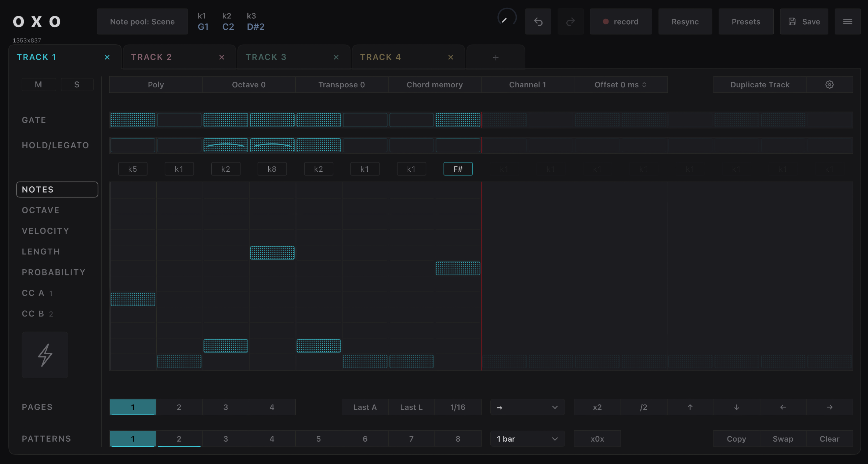
Task: Click the undo arrow icon
Action: point(538,22)
